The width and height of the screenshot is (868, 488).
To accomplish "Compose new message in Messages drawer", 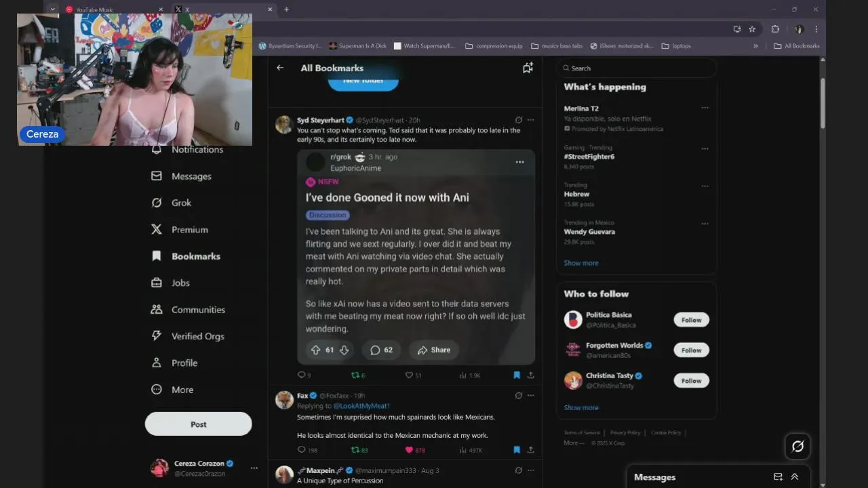I will click(x=778, y=477).
